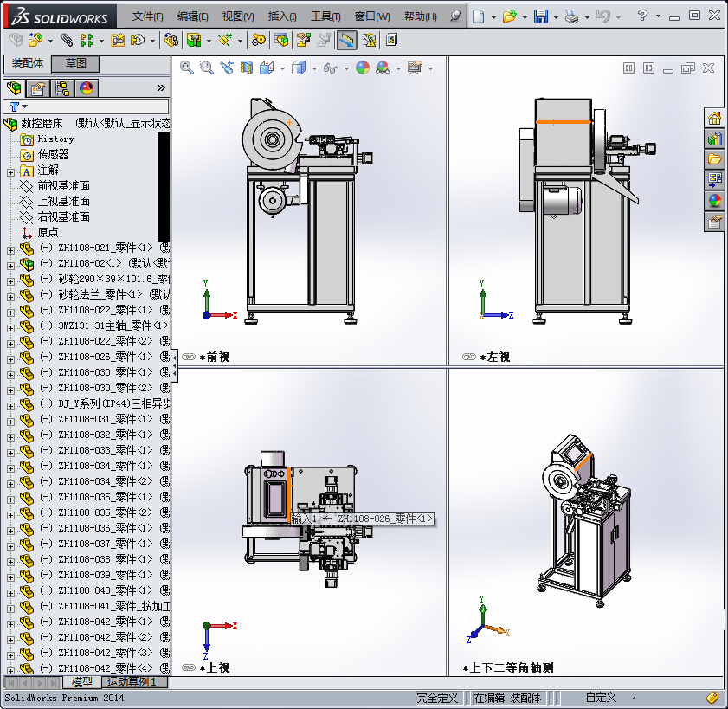The height and width of the screenshot is (709, 728).
Task: Select the 原点 origin item in tree
Action: tap(48, 232)
